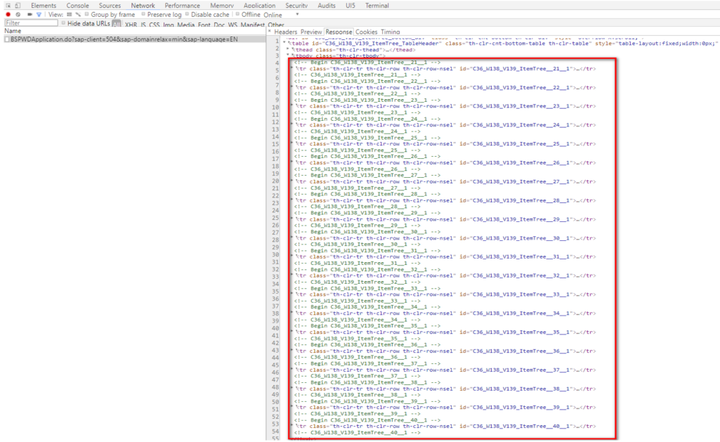Filter requests by JS type
This screenshot has height=442, width=720.
click(143, 25)
